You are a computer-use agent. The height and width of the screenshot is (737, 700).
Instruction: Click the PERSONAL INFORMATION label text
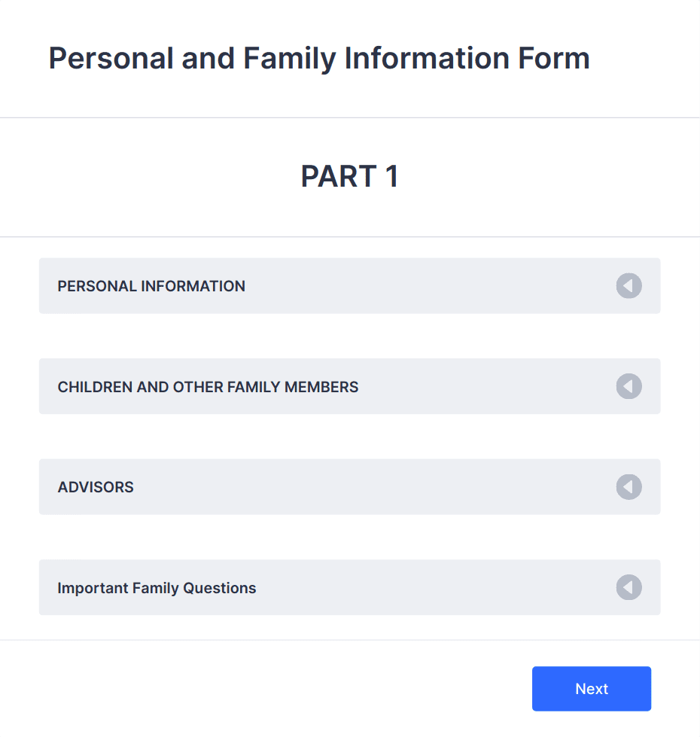coord(151,286)
